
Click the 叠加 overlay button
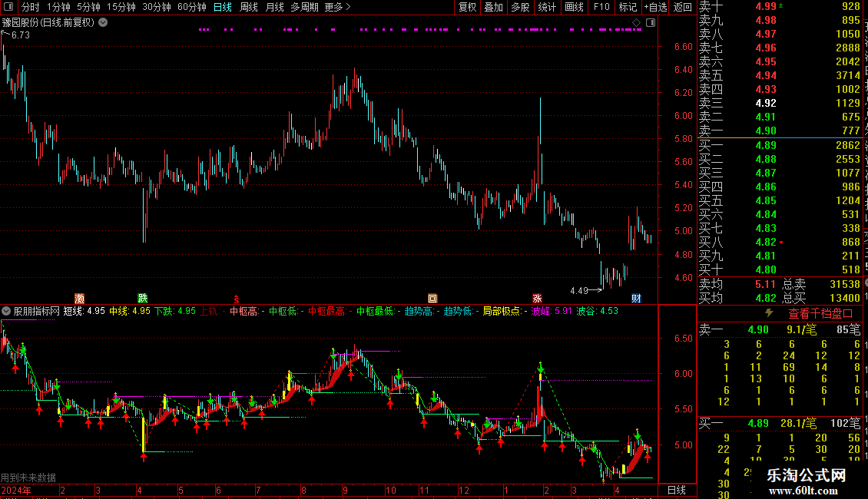494,7
